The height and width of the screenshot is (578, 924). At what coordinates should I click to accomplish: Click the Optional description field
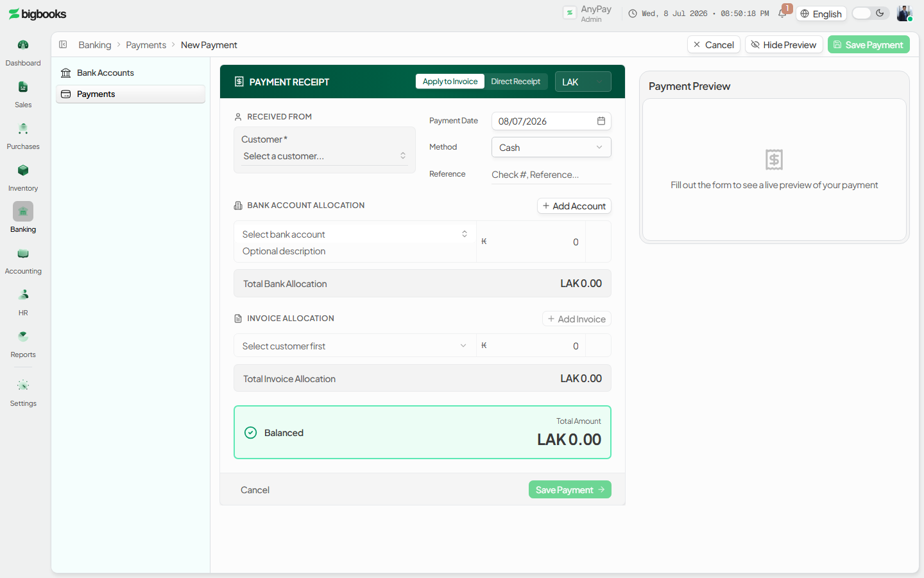(355, 251)
